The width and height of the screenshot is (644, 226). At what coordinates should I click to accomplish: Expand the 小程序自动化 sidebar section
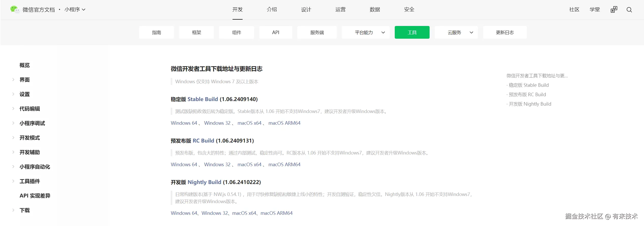click(13, 167)
